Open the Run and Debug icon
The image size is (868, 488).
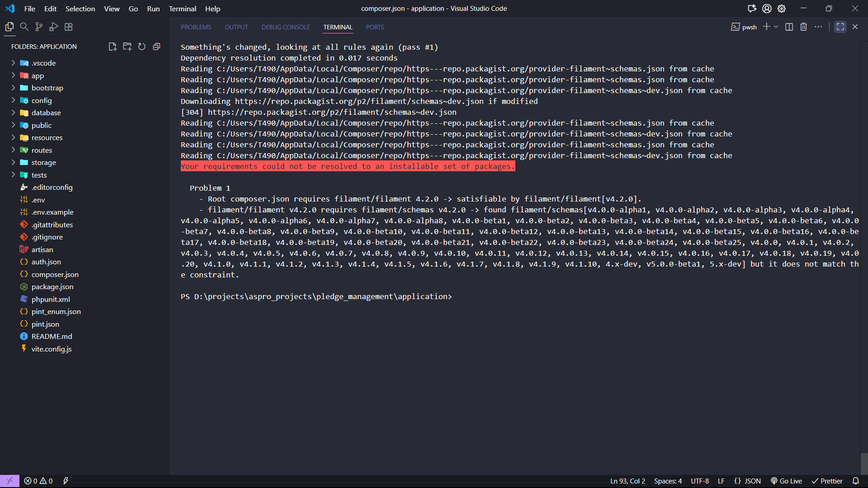[54, 27]
